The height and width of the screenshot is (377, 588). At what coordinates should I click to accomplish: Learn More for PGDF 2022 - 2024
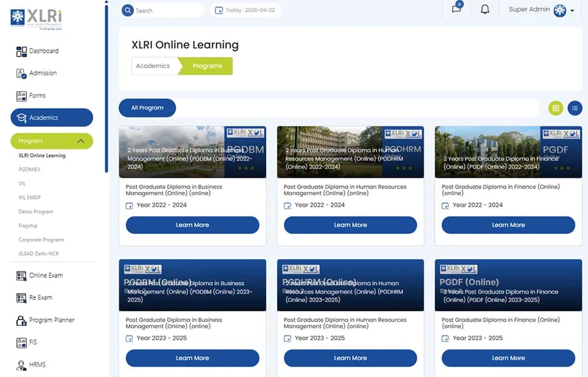[508, 225]
